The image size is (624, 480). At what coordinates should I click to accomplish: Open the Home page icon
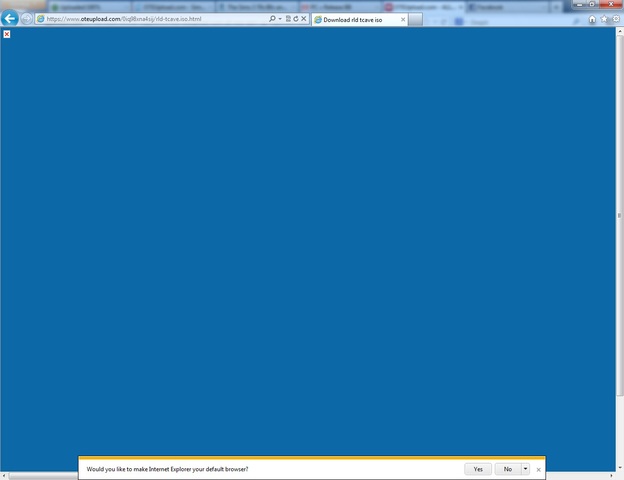click(592, 19)
